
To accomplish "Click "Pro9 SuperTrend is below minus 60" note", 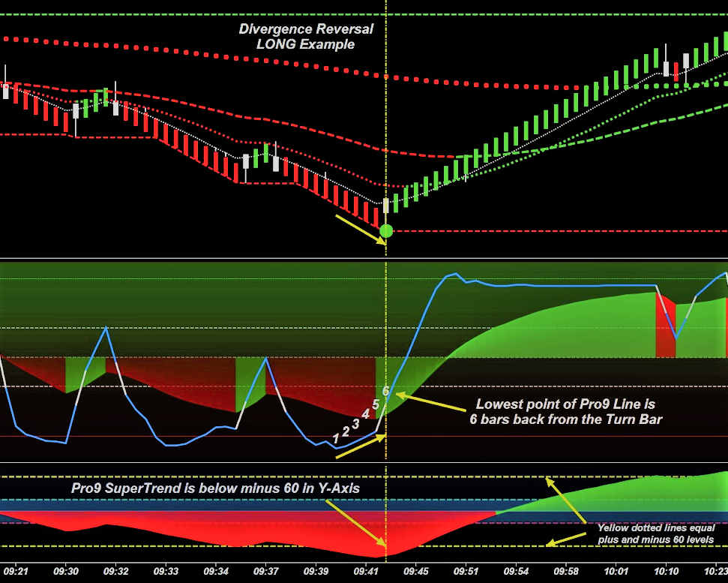I will tap(215, 488).
